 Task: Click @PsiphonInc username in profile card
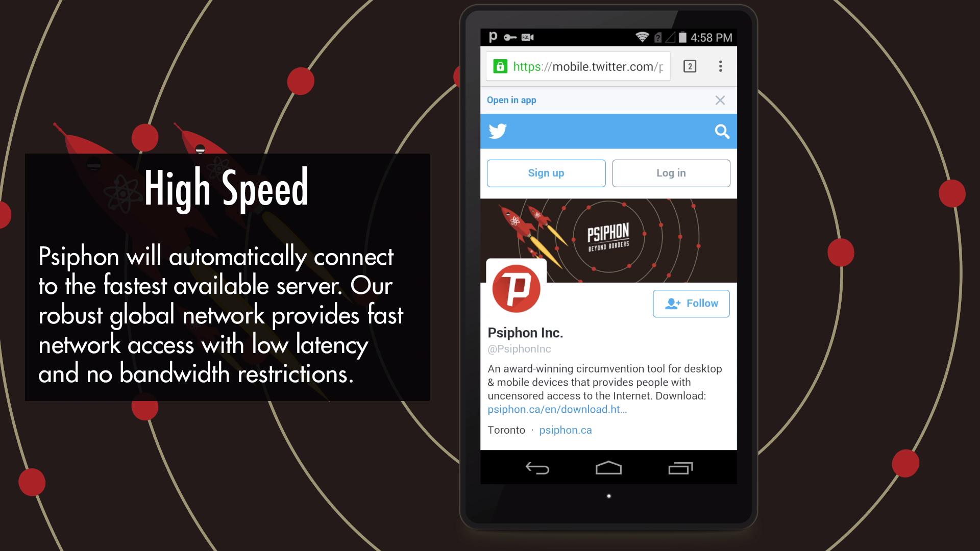coord(518,348)
